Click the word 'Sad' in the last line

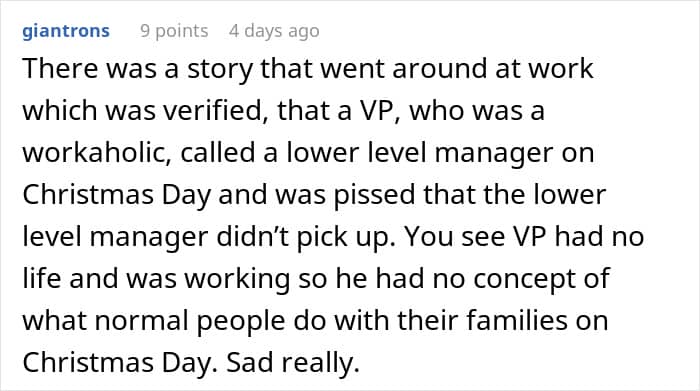tap(250, 362)
